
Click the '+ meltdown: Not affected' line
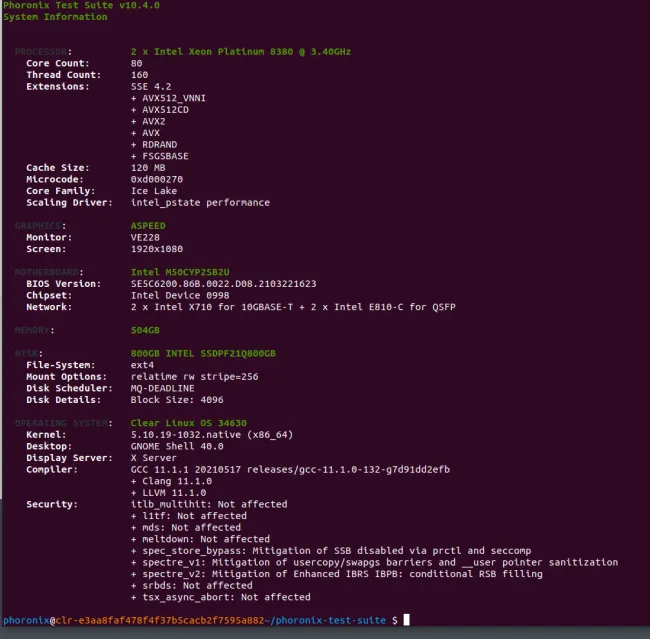[x=200, y=539]
